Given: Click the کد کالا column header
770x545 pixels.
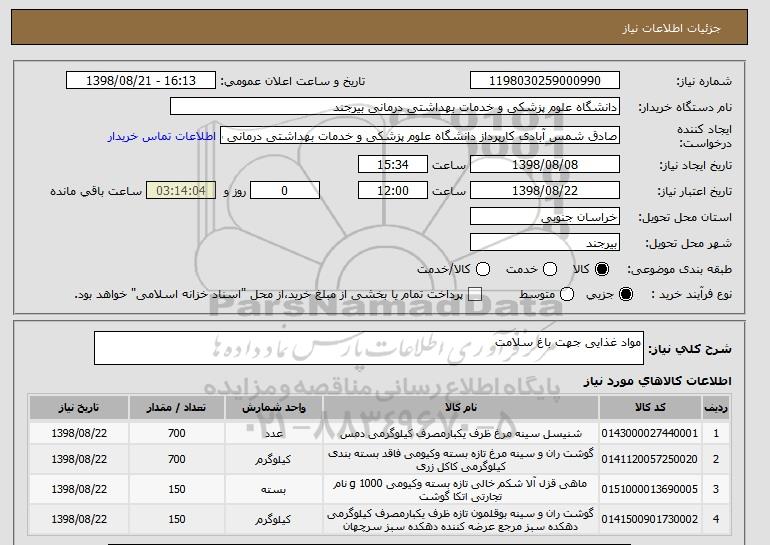Looking at the screenshot, I should [x=650, y=408].
